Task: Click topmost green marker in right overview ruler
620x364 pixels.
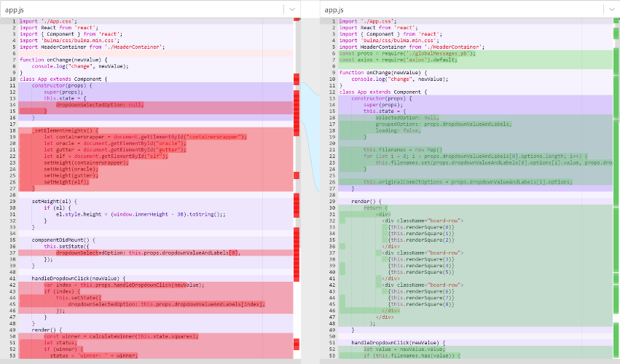Action: click(x=616, y=21)
